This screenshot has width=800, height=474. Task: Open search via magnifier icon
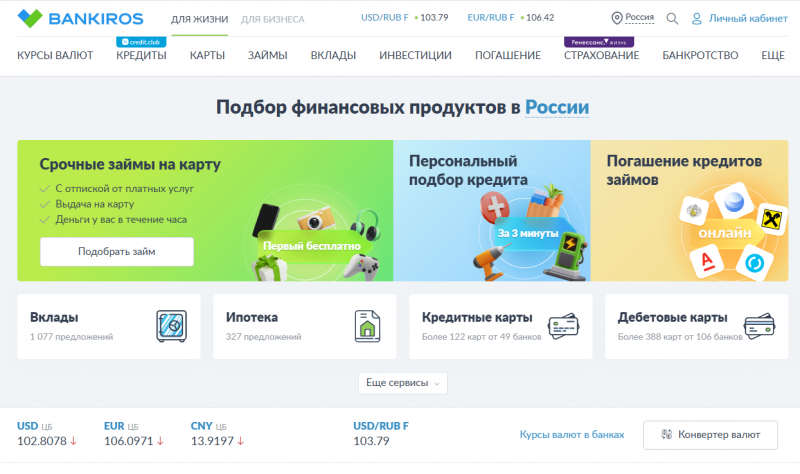[x=672, y=18]
